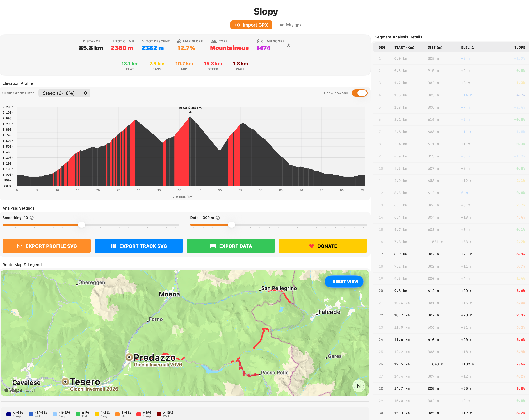
Task: Click the compass north icon on map
Action: (359, 386)
